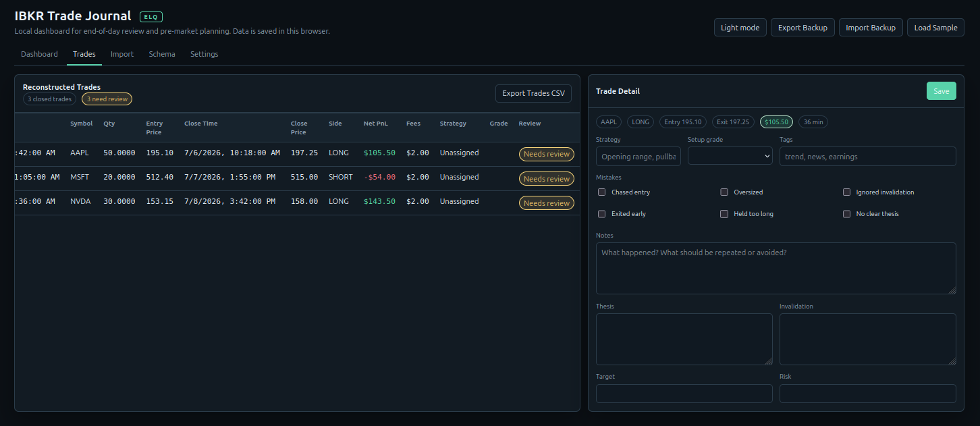The height and width of the screenshot is (426, 980).
Task: Click into the Tags input field
Action: click(x=868, y=156)
